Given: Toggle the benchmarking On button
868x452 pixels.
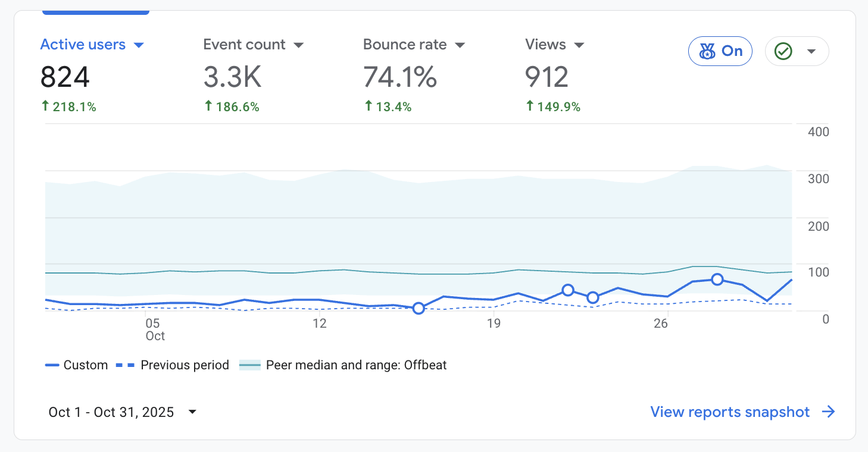Looking at the screenshot, I should click(x=720, y=51).
